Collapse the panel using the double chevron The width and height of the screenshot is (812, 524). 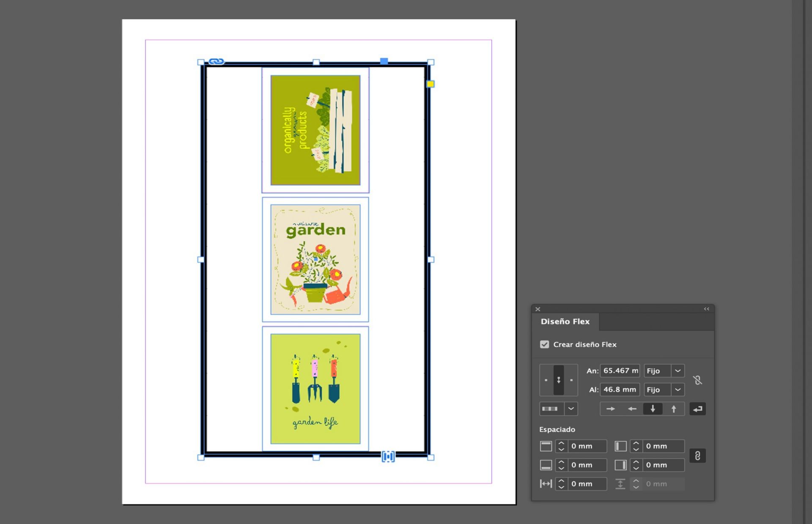pos(706,309)
